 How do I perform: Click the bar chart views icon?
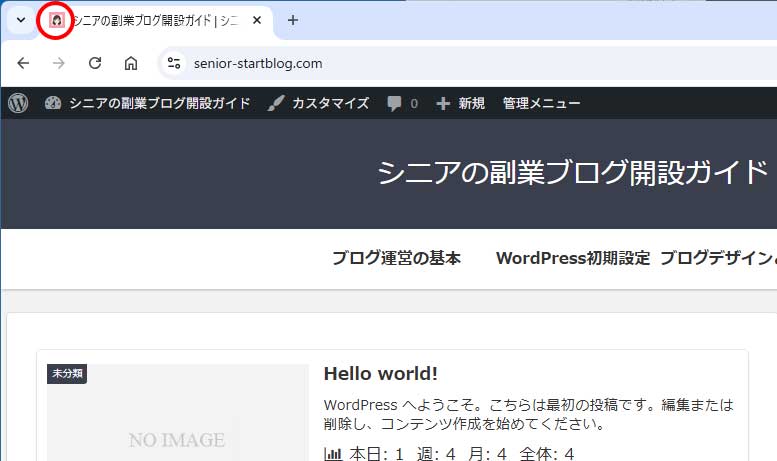[333, 454]
